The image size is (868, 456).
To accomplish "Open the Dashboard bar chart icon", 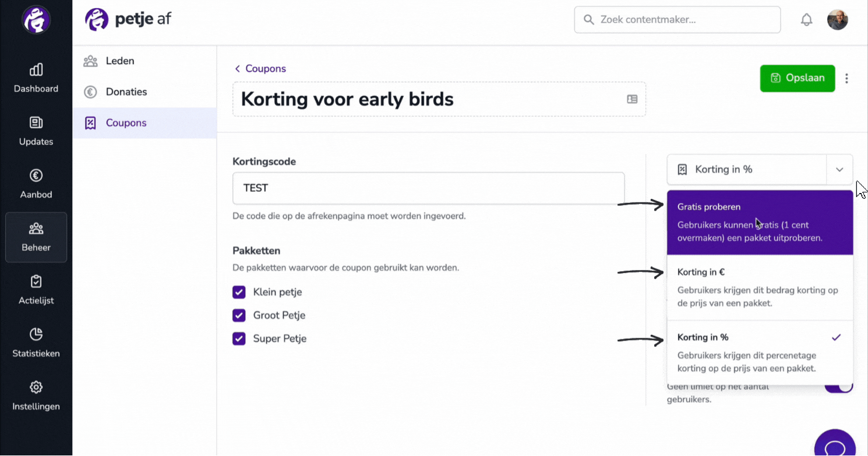I will [x=36, y=70].
